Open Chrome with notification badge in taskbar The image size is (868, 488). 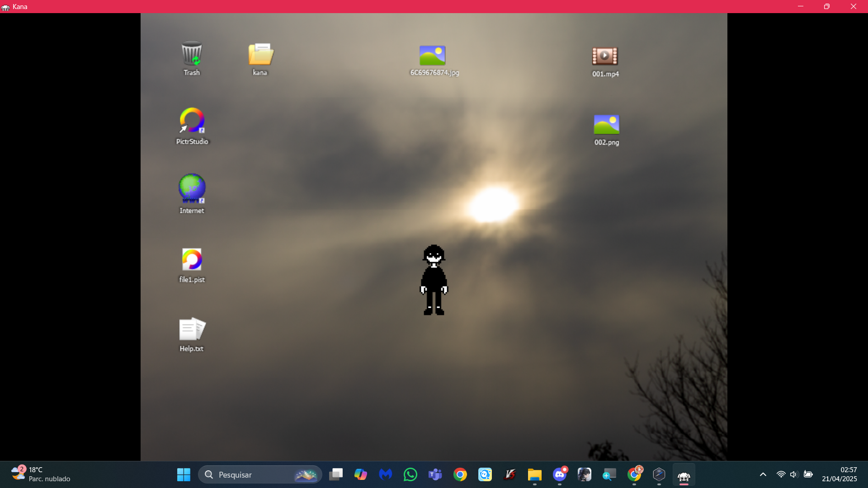point(634,474)
